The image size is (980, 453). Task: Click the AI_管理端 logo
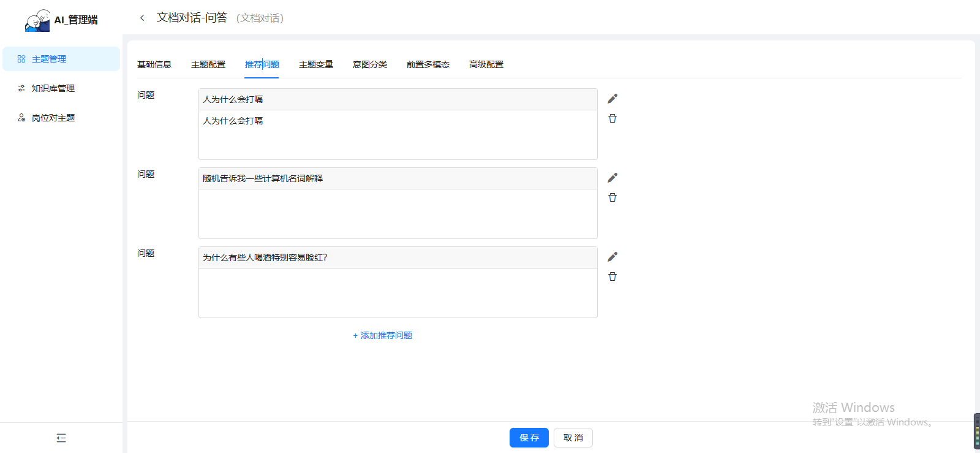[61, 20]
